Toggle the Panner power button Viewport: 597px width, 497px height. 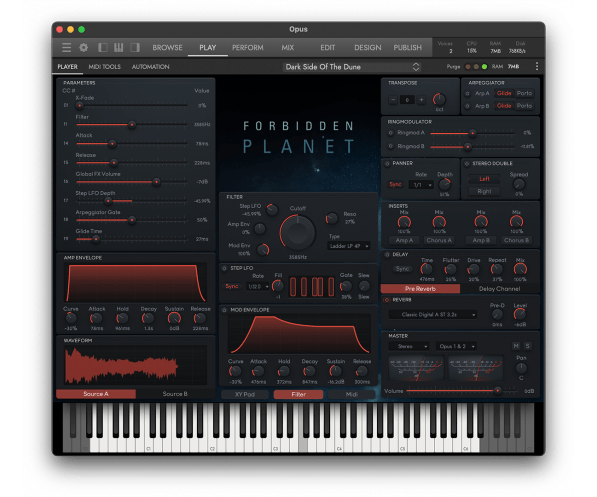tap(387, 164)
